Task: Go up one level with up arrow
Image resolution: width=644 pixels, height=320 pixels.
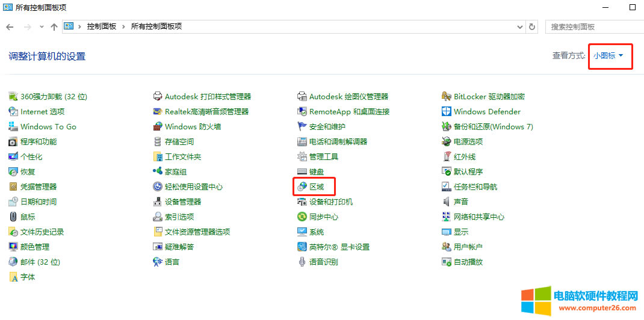Action: [x=54, y=27]
